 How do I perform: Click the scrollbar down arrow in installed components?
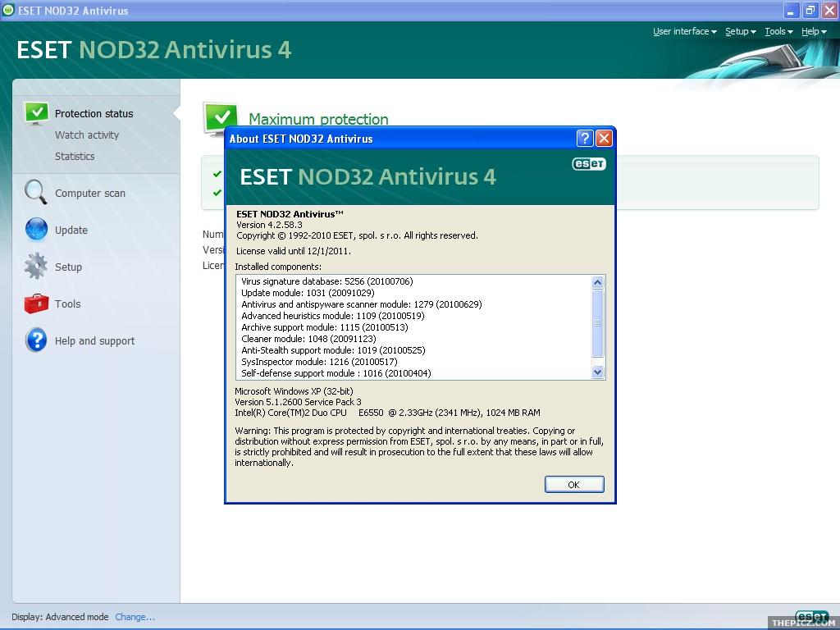click(x=598, y=372)
